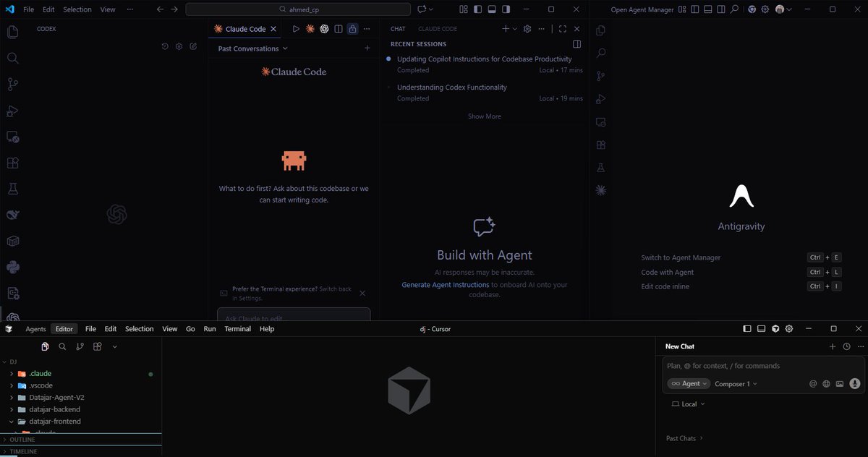
Task: Open Extensions view in VS Code activity bar
Action: click(12, 163)
